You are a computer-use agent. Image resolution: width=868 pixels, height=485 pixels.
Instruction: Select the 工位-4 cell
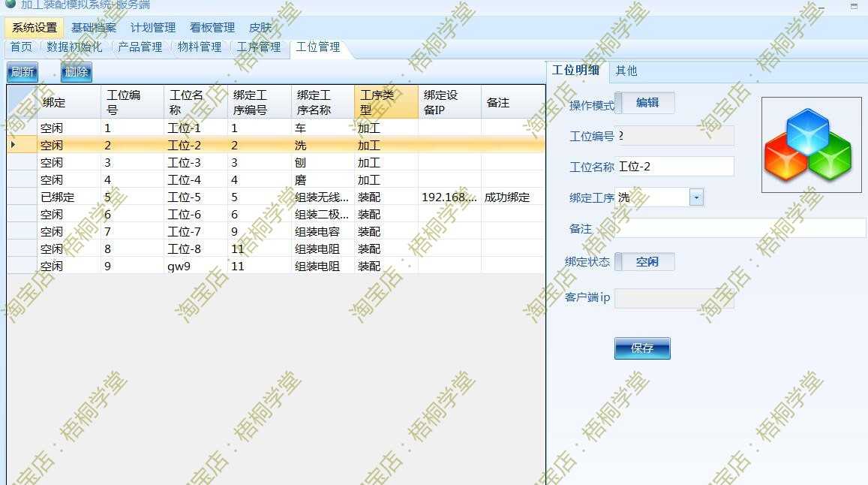[196, 179]
